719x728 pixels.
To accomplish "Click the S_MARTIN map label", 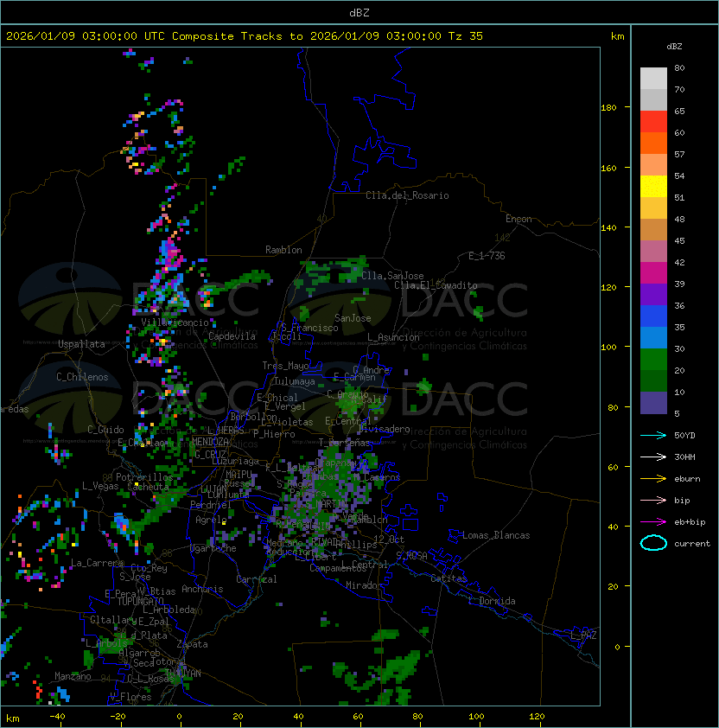I will click(x=327, y=504).
